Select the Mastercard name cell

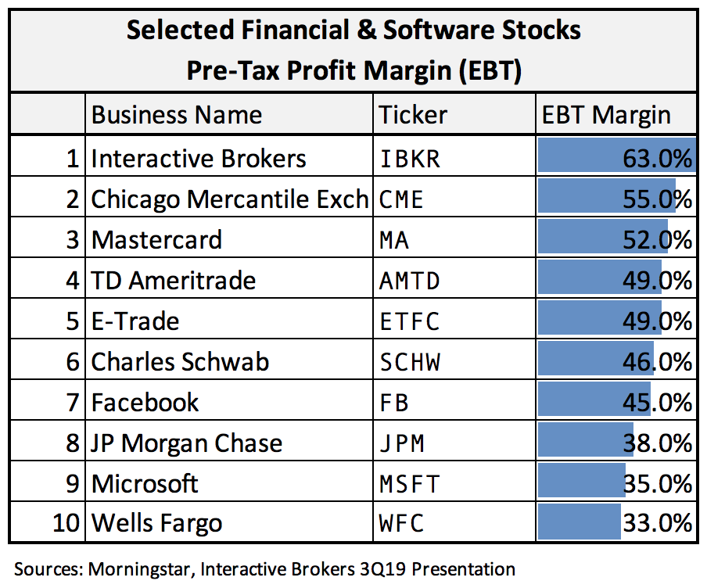click(x=229, y=237)
